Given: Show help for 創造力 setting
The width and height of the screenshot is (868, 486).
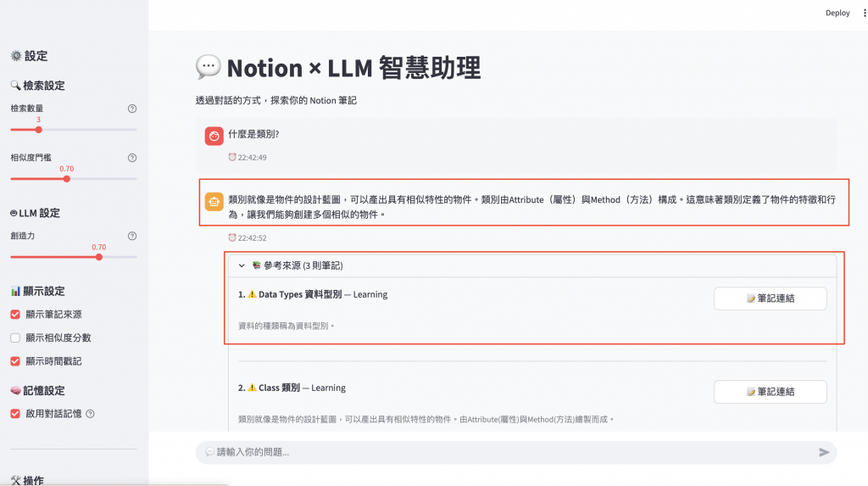Looking at the screenshot, I should (131, 236).
